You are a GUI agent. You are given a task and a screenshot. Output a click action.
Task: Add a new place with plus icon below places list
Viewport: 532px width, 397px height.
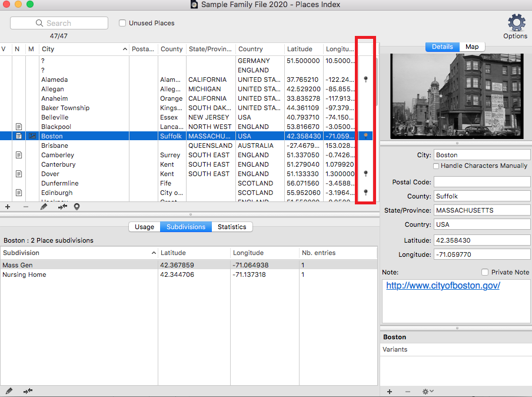tap(8, 207)
